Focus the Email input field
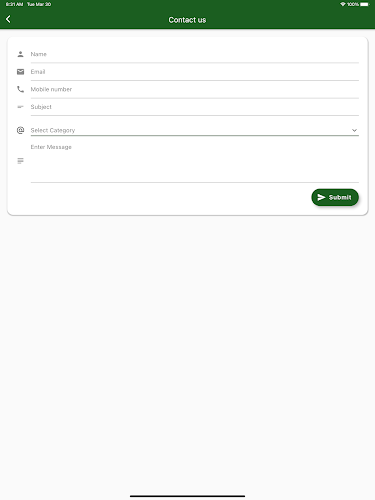 (x=195, y=72)
